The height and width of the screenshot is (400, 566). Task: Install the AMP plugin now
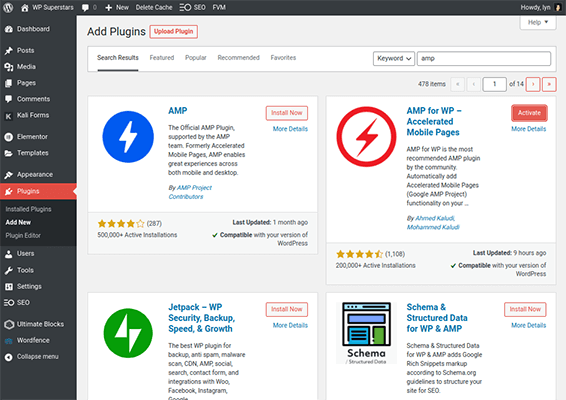click(x=287, y=113)
